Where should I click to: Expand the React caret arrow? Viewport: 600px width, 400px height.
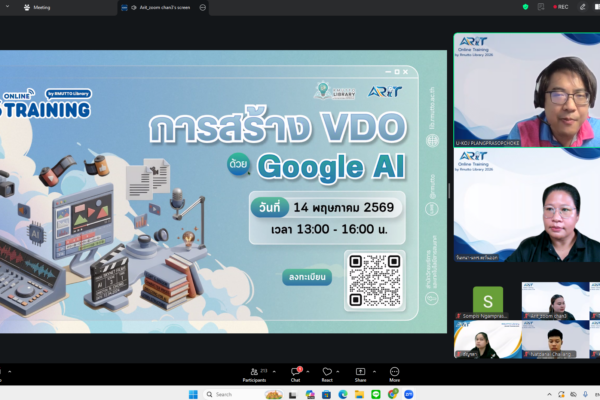click(338, 371)
